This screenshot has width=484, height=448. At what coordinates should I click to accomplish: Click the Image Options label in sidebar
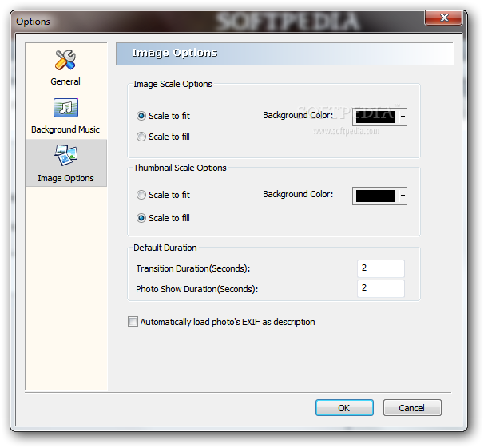click(65, 178)
